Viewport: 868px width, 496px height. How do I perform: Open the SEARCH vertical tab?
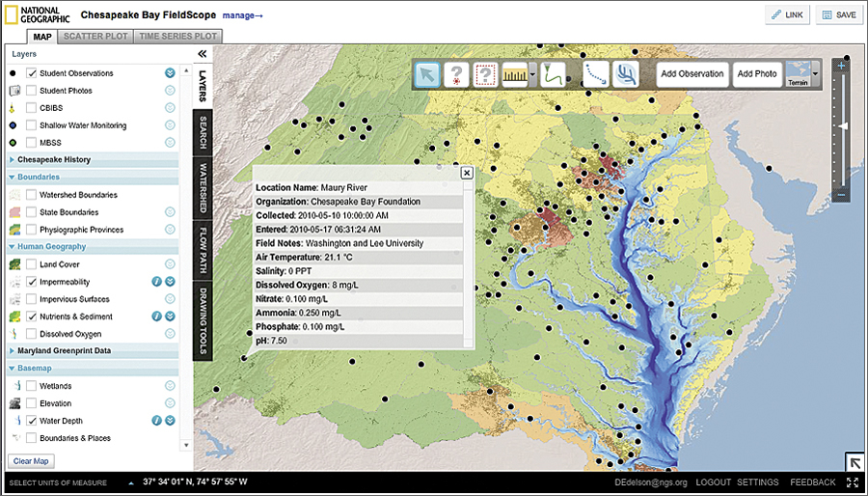tap(203, 132)
